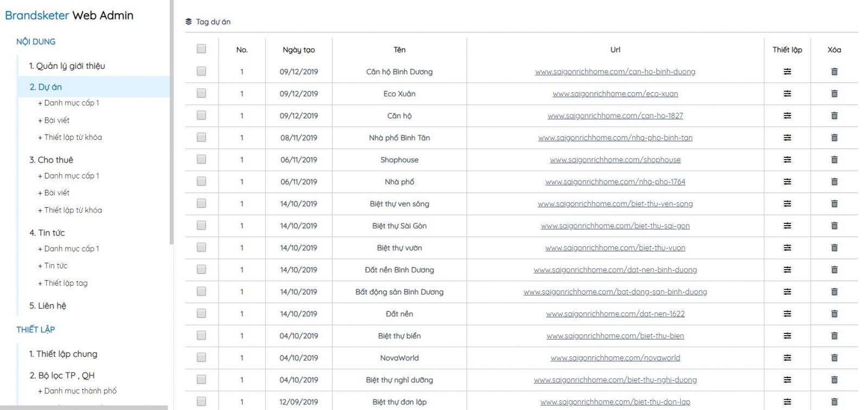Check the NovaWorld row checkbox
Image resolution: width=868 pixels, height=410 pixels.
click(201, 357)
